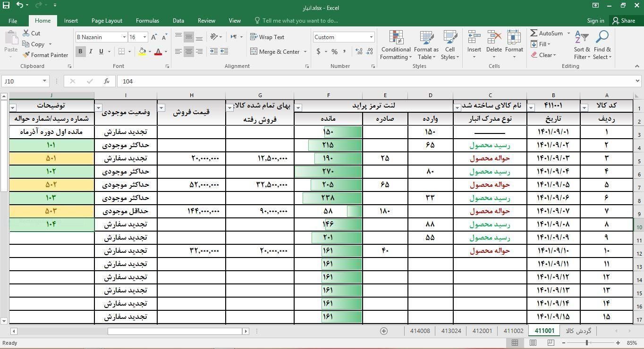Click the Insert Function fx icon
Viewport: 644px width, 349px height.
tap(107, 81)
